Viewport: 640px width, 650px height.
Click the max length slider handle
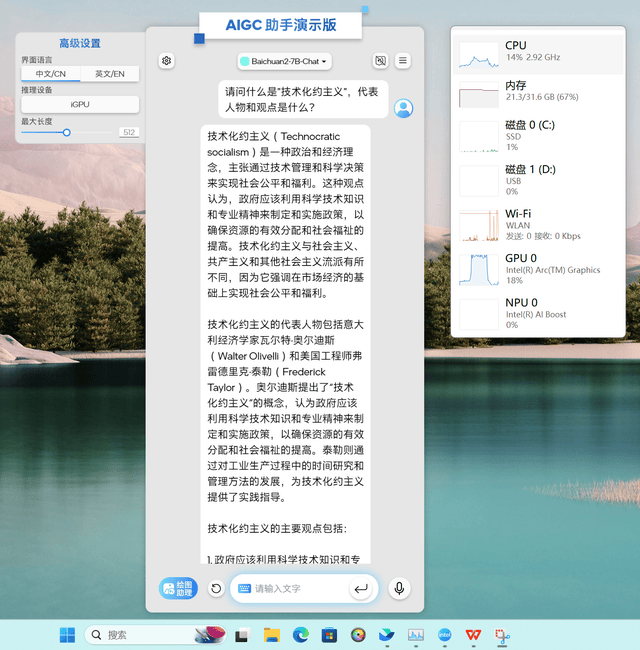point(67,133)
